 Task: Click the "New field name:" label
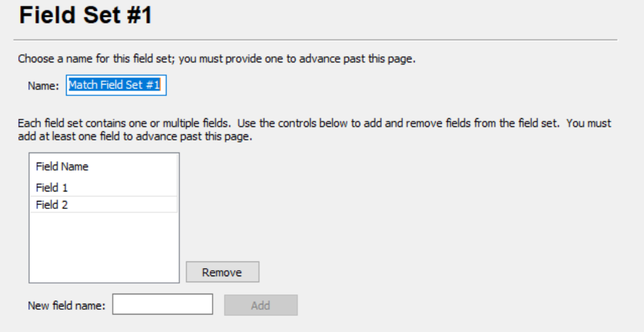click(67, 305)
